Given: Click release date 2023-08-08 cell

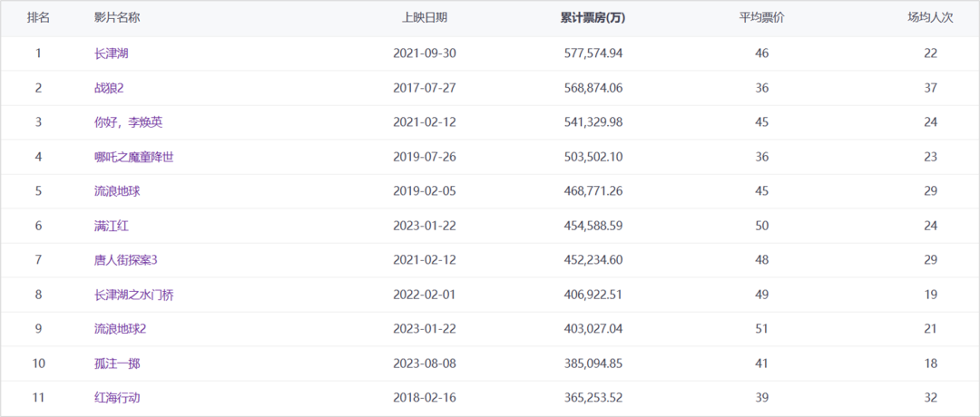Looking at the screenshot, I should click(x=424, y=364).
